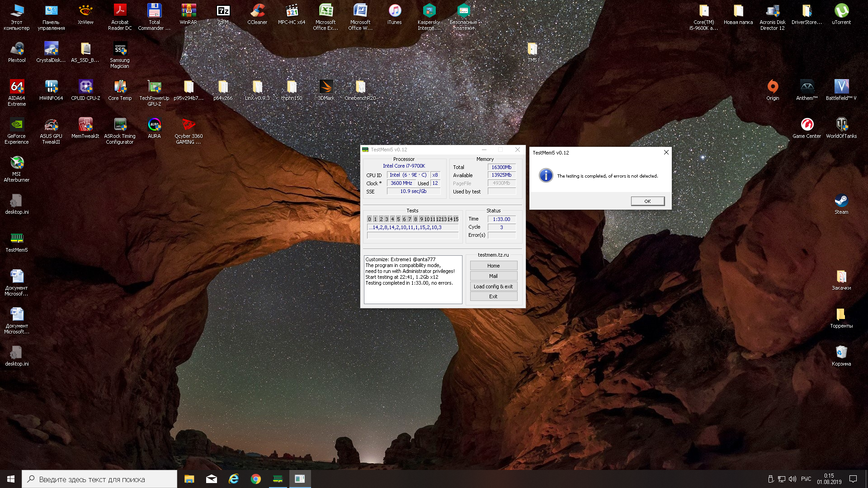Close the TestMem5 message dialog

pyautogui.click(x=666, y=153)
